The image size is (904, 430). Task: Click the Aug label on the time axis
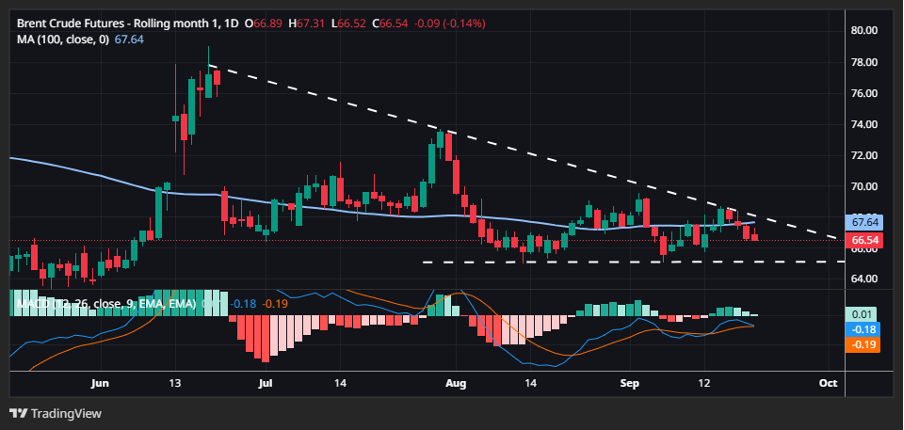[x=456, y=383]
